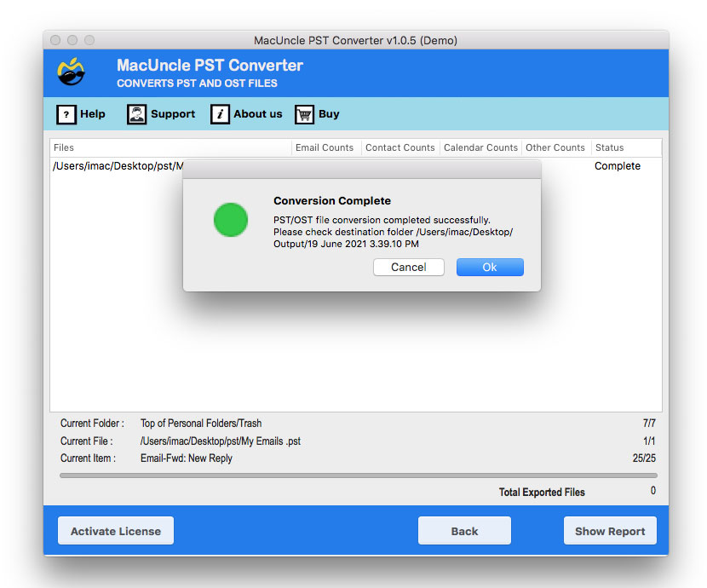Click the conversion progress bar
The height and width of the screenshot is (588, 707).
pyautogui.click(x=358, y=475)
